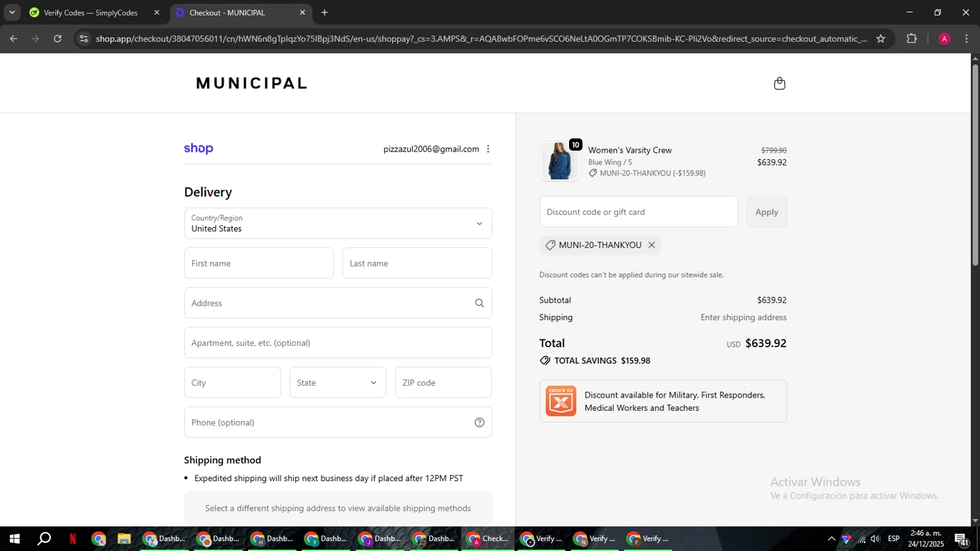Switch to the Check... Chrome taskbar window
This screenshot has width=980, height=551.
coord(488,539)
